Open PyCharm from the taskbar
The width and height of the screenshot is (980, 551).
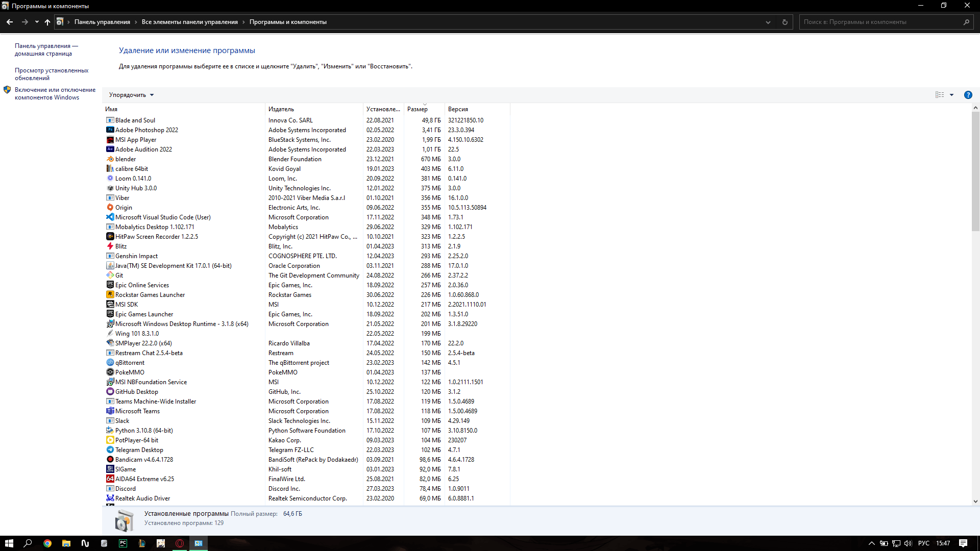pos(123,543)
